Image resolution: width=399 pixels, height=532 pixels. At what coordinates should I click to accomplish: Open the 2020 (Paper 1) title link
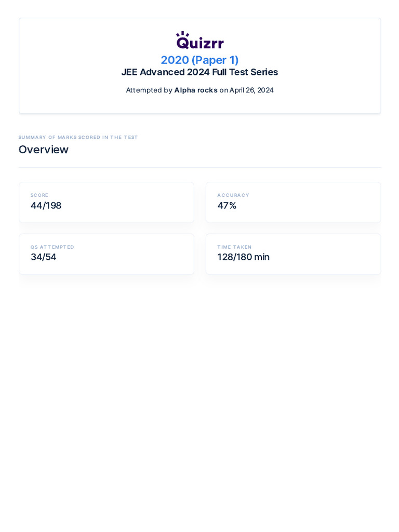pos(199,60)
